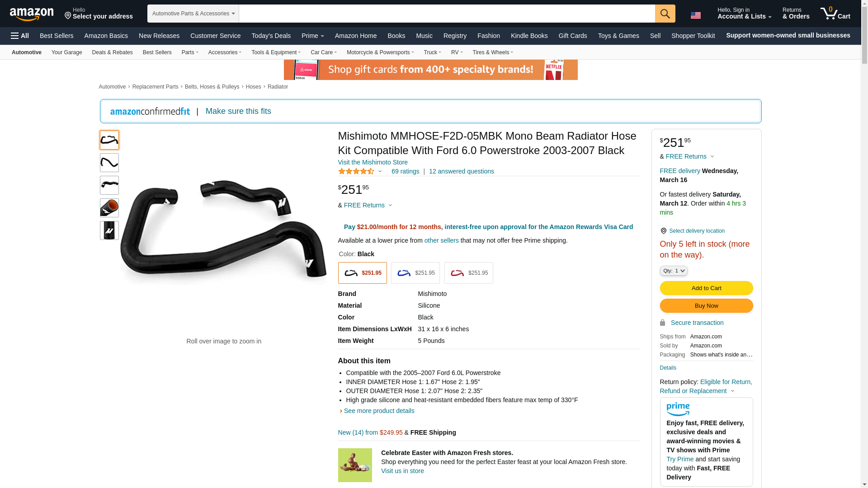This screenshot has width=868, height=488.
Task: Open Today's Deals in navigation bar
Action: tap(271, 36)
